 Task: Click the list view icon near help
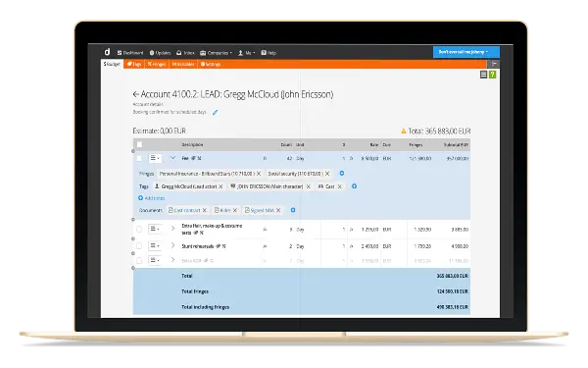[483, 75]
